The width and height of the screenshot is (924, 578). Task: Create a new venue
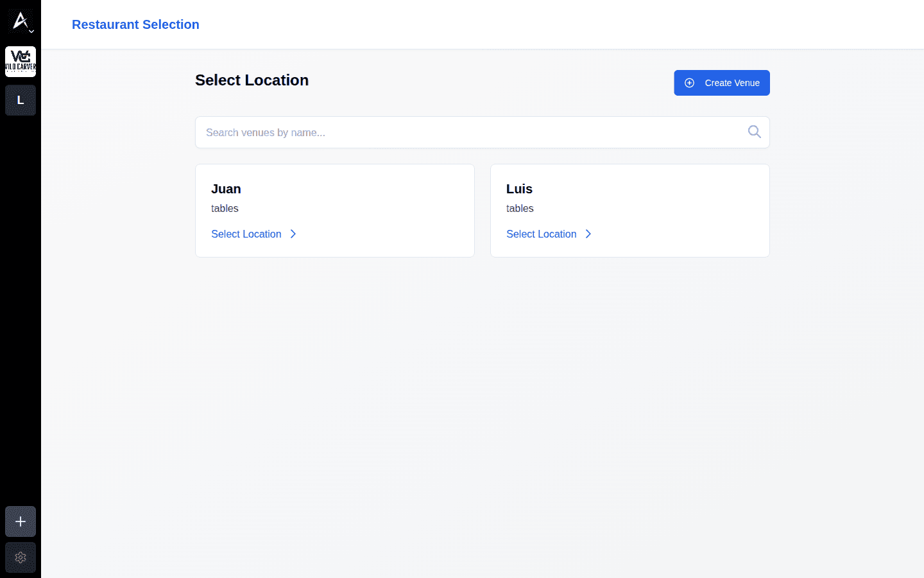coord(722,83)
